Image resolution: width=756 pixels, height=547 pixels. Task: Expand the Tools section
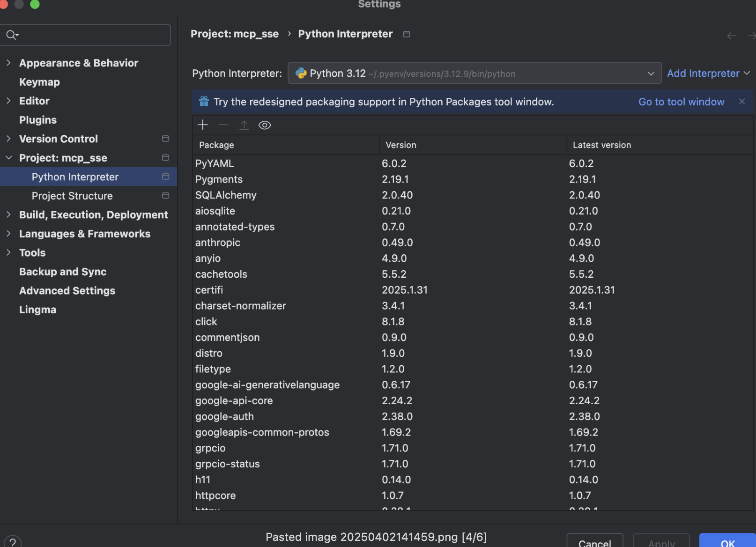8,252
